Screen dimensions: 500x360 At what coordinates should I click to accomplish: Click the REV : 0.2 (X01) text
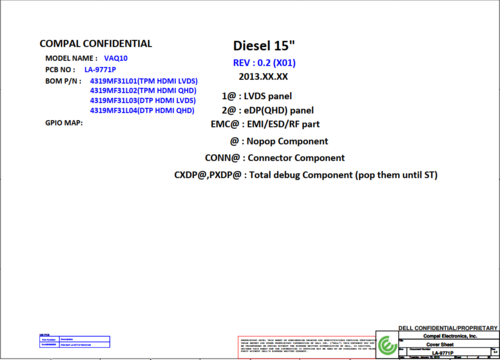click(264, 63)
